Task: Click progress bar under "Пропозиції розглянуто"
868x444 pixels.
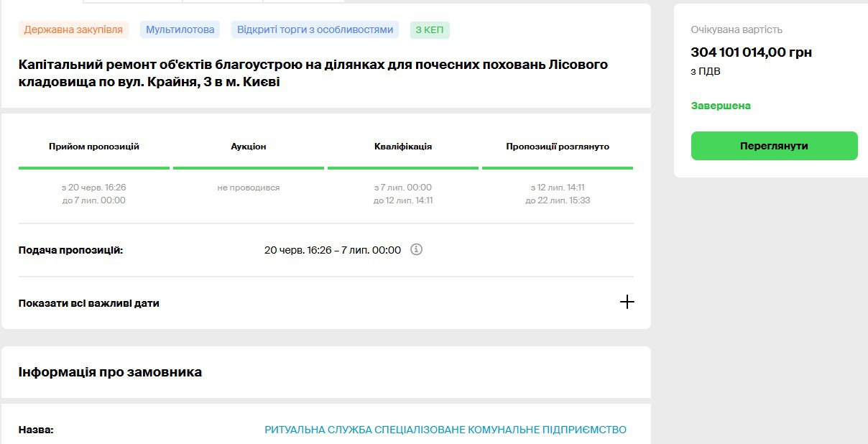Action: [558, 168]
